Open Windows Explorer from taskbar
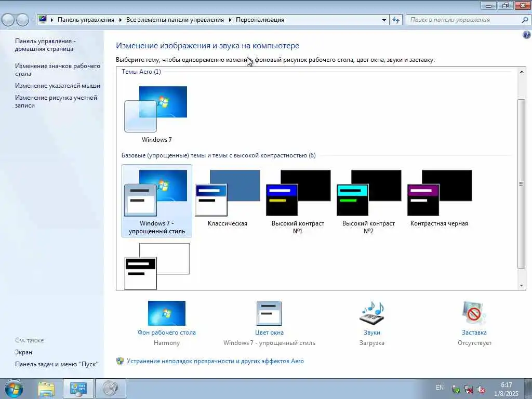Image resolution: width=532 pixels, height=399 pixels. tap(46, 389)
